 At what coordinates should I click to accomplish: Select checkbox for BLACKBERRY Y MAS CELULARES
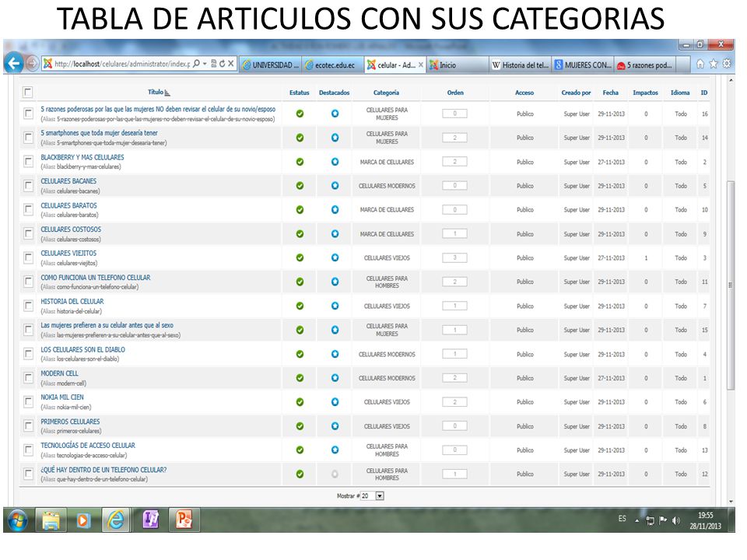[29, 162]
